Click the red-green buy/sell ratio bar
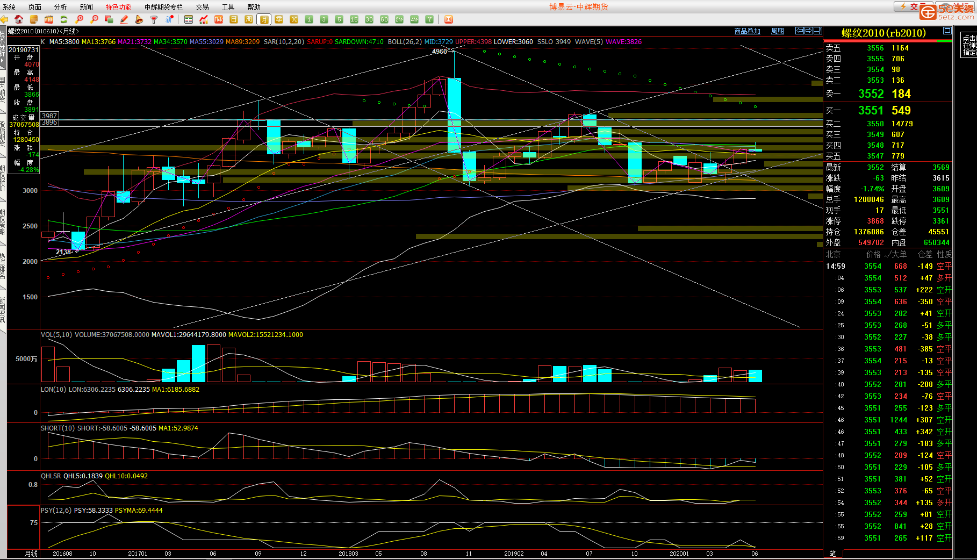 (x=888, y=41)
